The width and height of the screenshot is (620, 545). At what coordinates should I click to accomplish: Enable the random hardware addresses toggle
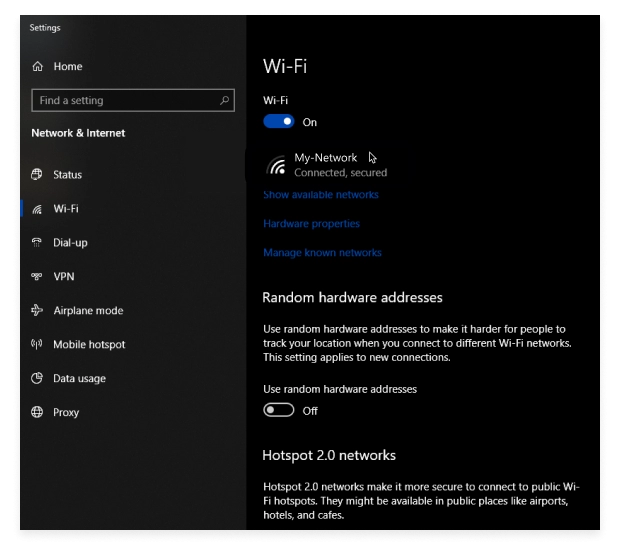[279, 410]
